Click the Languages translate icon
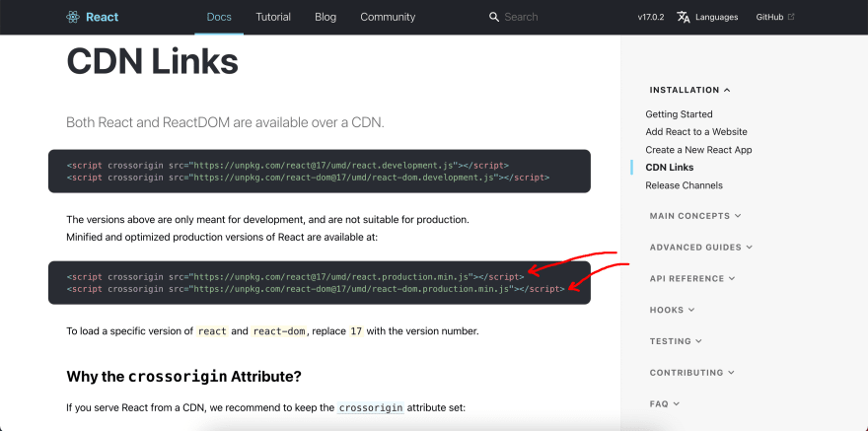Image resolution: width=868 pixels, height=431 pixels. [684, 17]
